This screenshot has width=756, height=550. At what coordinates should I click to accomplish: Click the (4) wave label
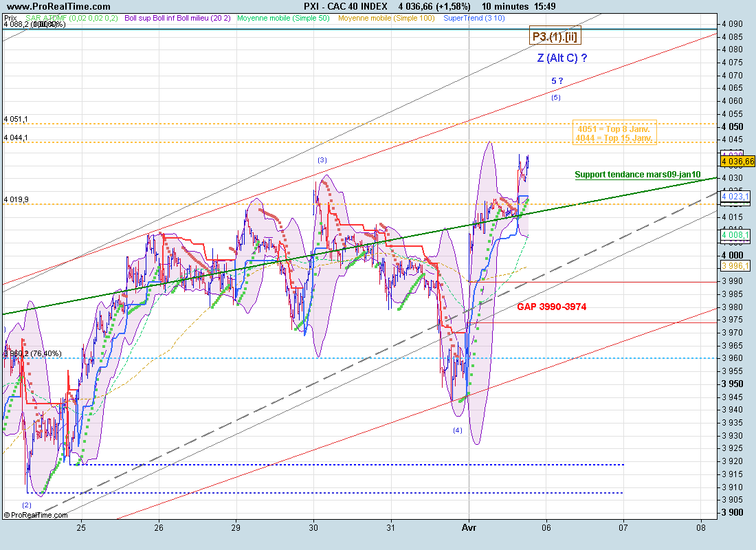pos(457,430)
